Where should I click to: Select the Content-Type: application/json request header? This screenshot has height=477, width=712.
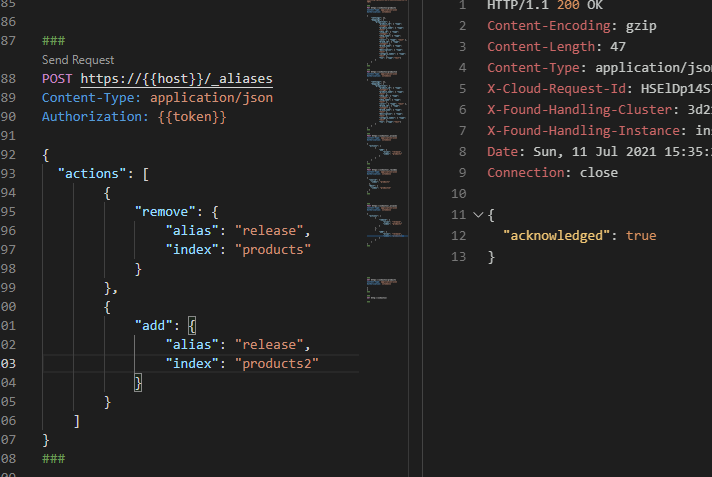(157, 98)
